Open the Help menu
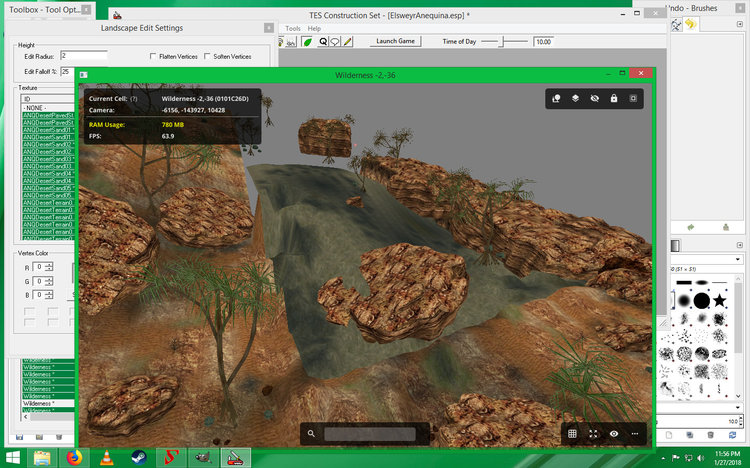 (314, 29)
